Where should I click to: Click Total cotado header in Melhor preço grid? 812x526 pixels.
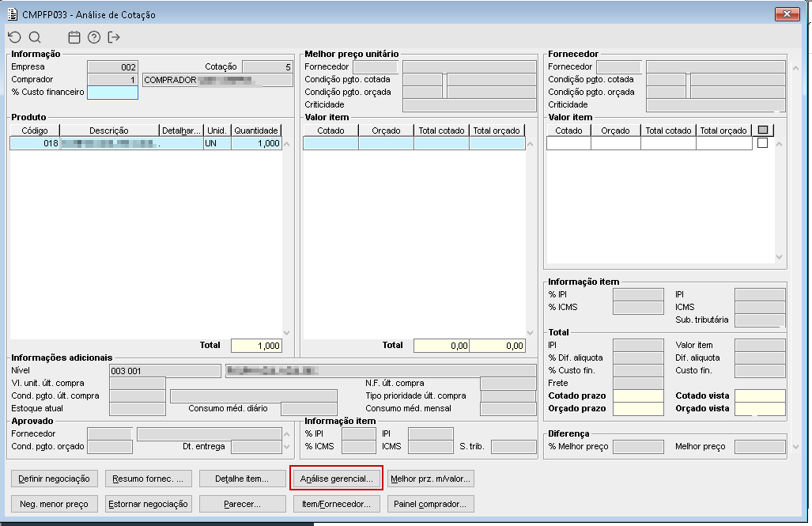(x=441, y=131)
